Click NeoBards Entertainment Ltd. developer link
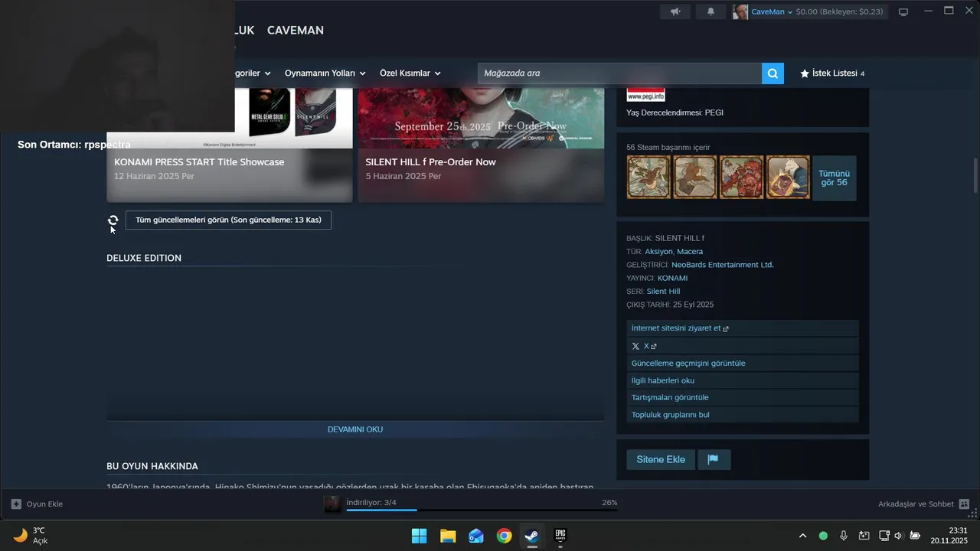The height and width of the screenshot is (551, 980). point(723,265)
